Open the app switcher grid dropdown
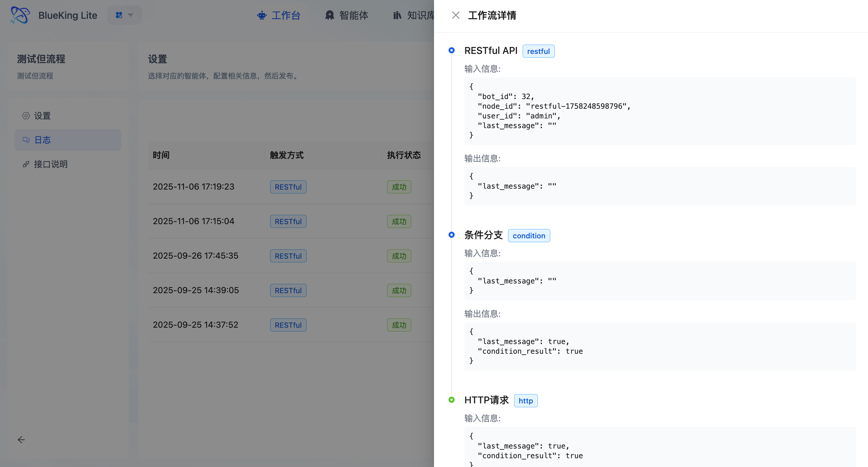 coord(119,15)
